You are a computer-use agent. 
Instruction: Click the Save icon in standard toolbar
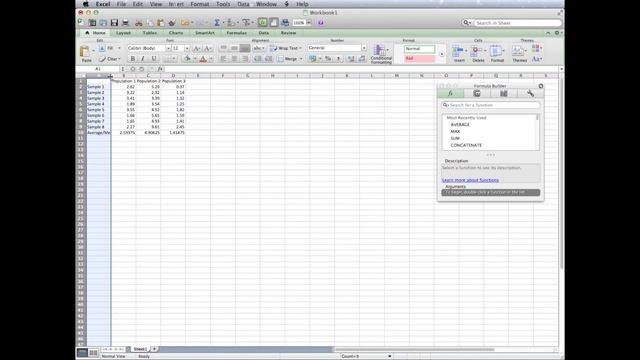coord(114,23)
